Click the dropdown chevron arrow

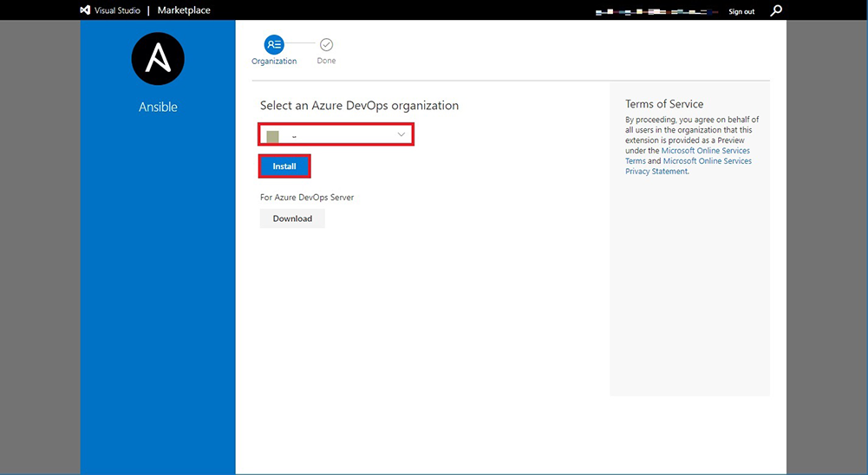(x=401, y=134)
